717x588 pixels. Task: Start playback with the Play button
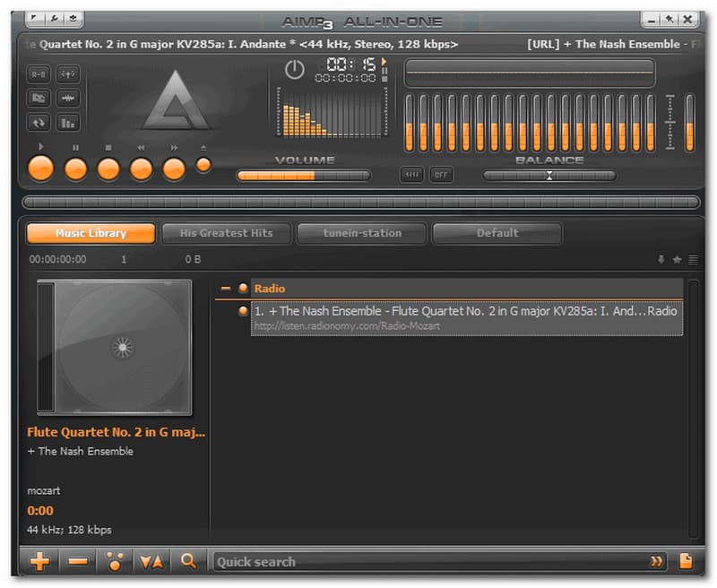(x=41, y=169)
